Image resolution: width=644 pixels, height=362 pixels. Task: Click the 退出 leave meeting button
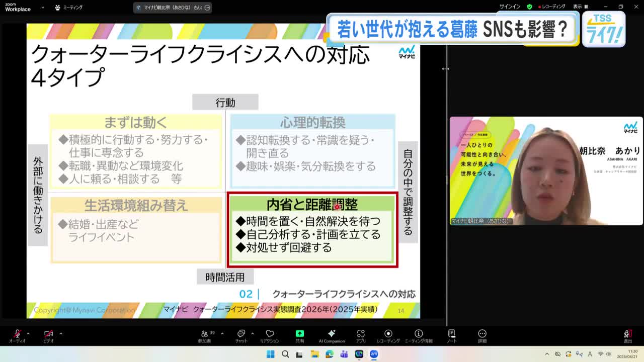[627, 335]
